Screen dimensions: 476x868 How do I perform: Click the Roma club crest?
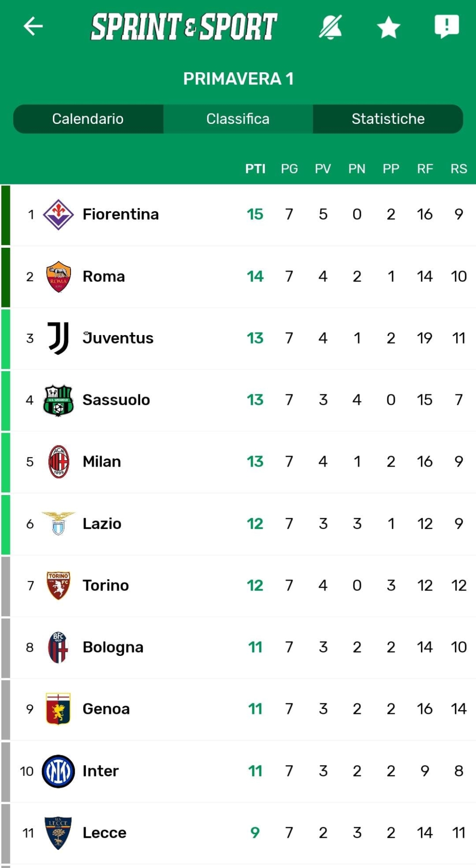pyautogui.click(x=58, y=276)
